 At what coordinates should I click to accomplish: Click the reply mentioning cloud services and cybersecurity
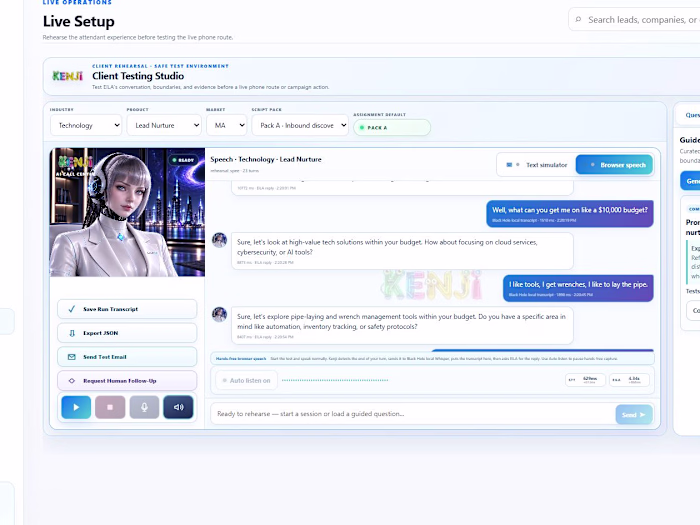click(402, 251)
